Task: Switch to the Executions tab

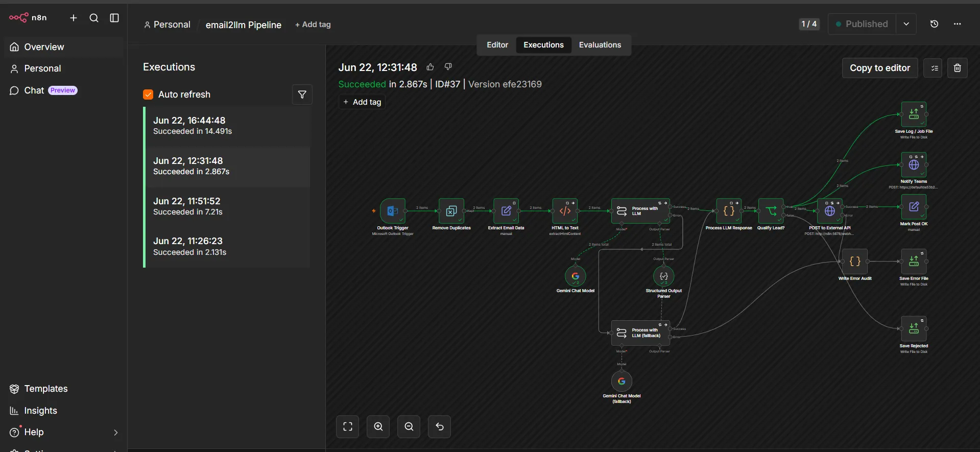Action: point(544,45)
